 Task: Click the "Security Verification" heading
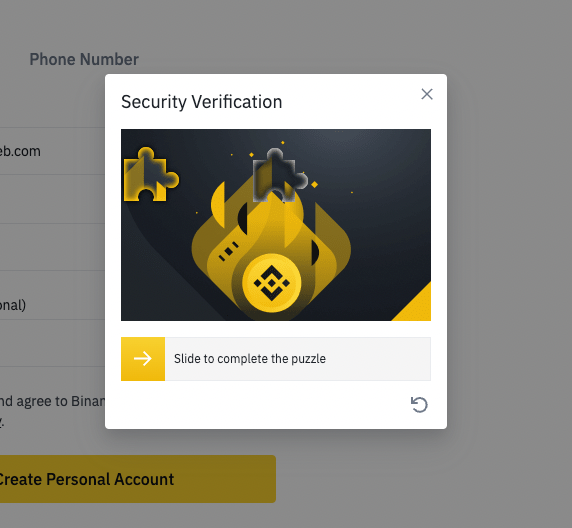pyautogui.click(x=202, y=102)
